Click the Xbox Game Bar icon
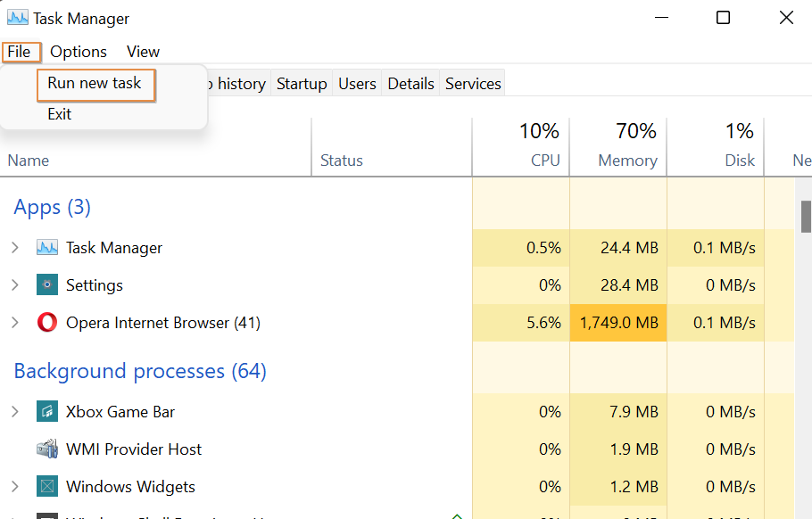Image resolution: width=812 pixels, height=519 pixels. coord(46,411)
